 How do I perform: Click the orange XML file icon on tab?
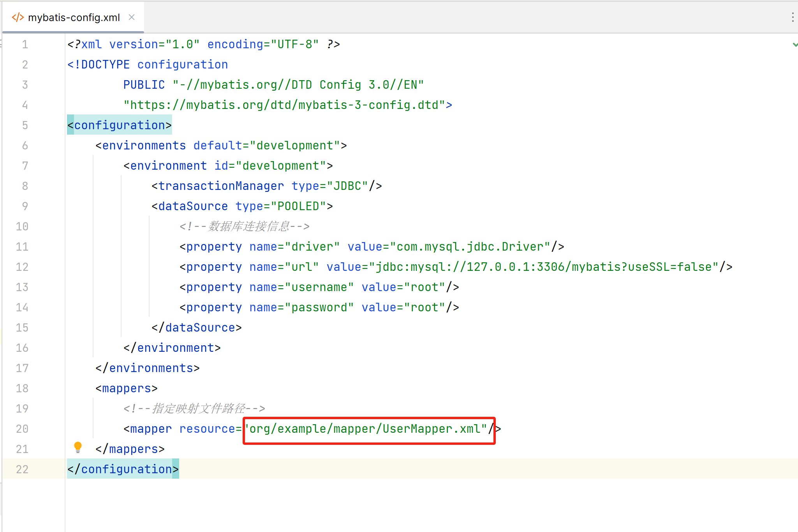tap(18, 18)
